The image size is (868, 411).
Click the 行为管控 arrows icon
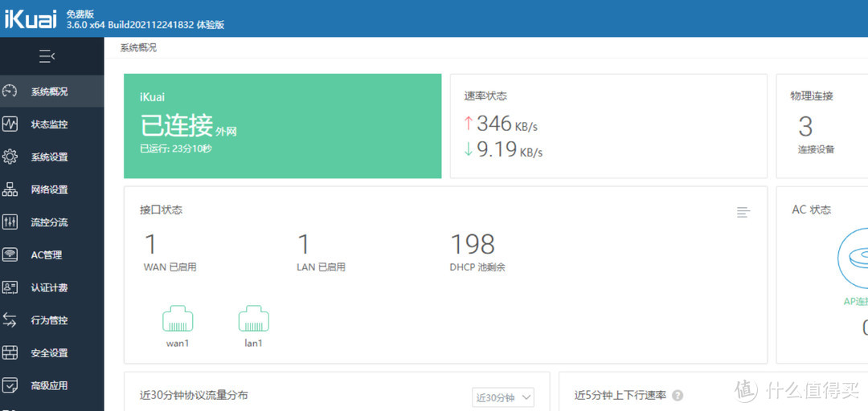click(10, 320)
